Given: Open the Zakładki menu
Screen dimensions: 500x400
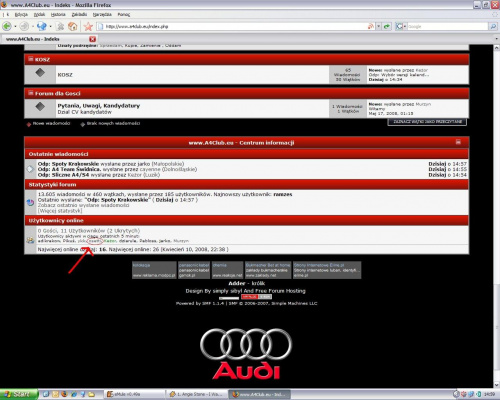Looking at the screenshot, I should coord(79,14).
